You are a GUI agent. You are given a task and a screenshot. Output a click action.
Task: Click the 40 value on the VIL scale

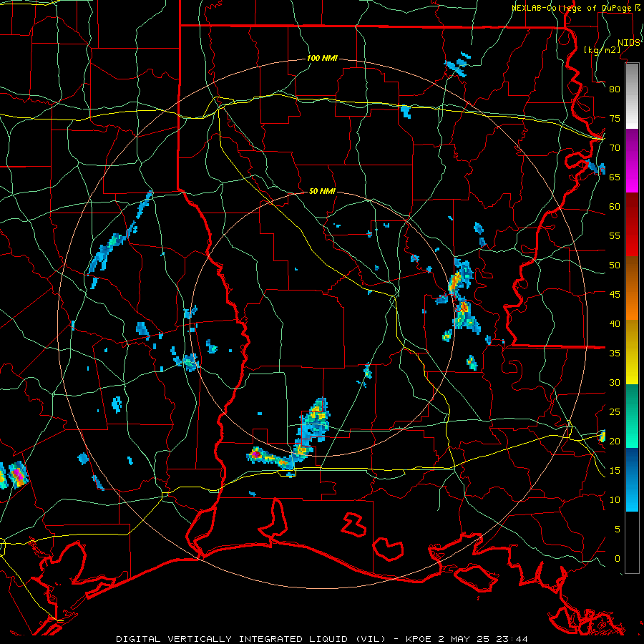tap(615, 324)
